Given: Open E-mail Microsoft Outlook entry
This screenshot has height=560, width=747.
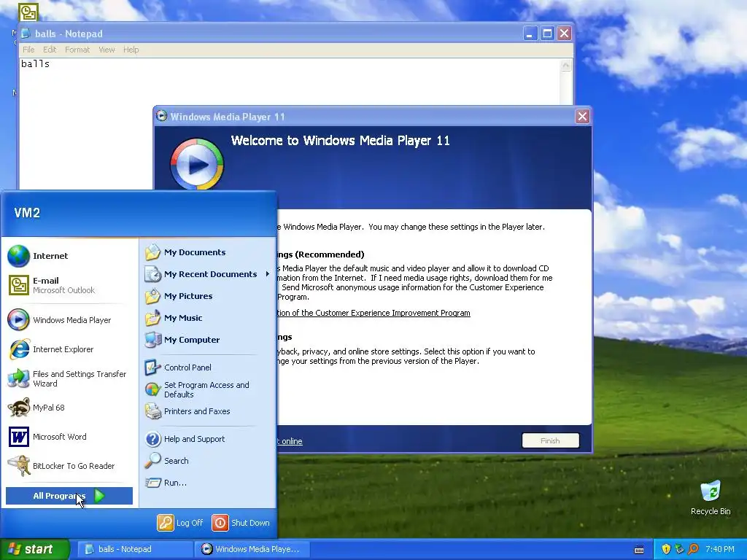Looking at the screenshot, I should point(69,285).
